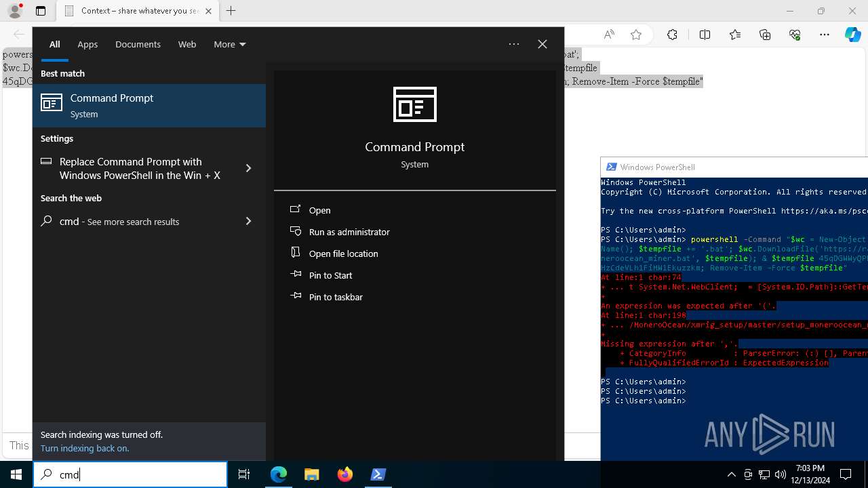Open Task View on the taskbar
The width and height of the screenshot is (868, 488).
point(244,474)
